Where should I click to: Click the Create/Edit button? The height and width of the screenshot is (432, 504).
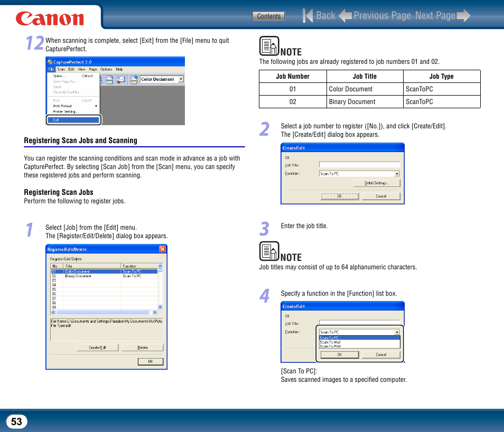point(97,348)
